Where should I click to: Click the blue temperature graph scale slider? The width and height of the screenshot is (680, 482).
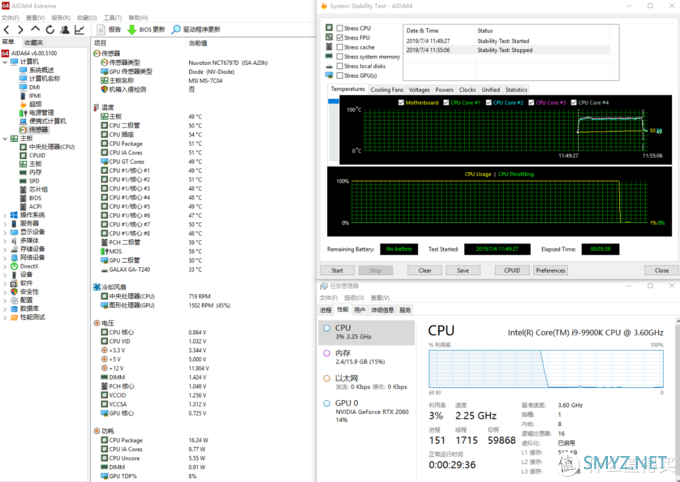pos(333,101)
